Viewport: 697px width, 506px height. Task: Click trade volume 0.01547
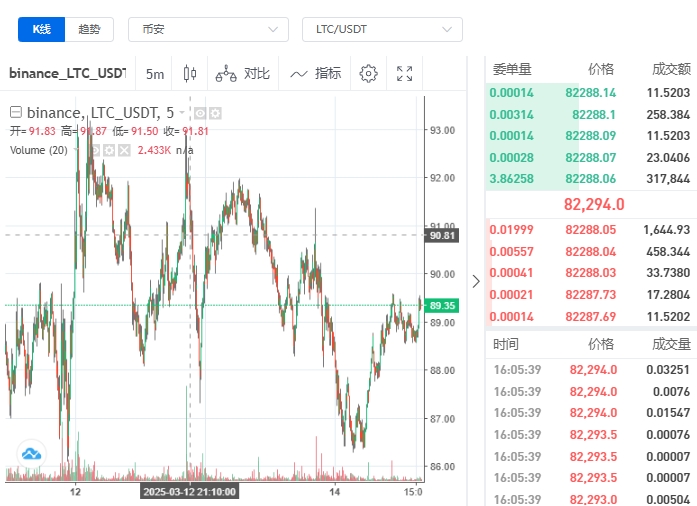click(668, 413)
